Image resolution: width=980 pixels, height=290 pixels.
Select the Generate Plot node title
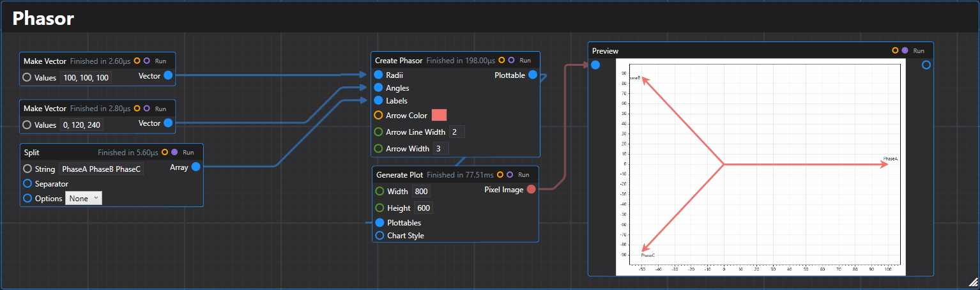pos(399,175)
